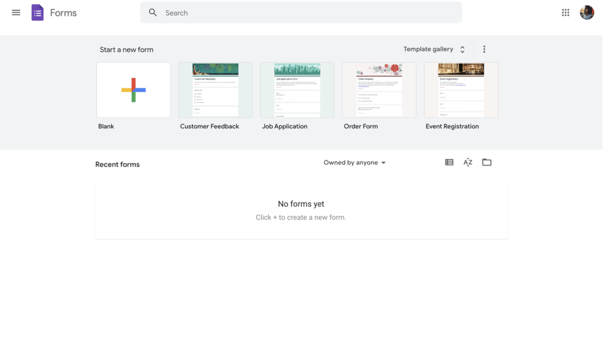Expand templates with the gallery chevron arrows

tap(462, 49)
